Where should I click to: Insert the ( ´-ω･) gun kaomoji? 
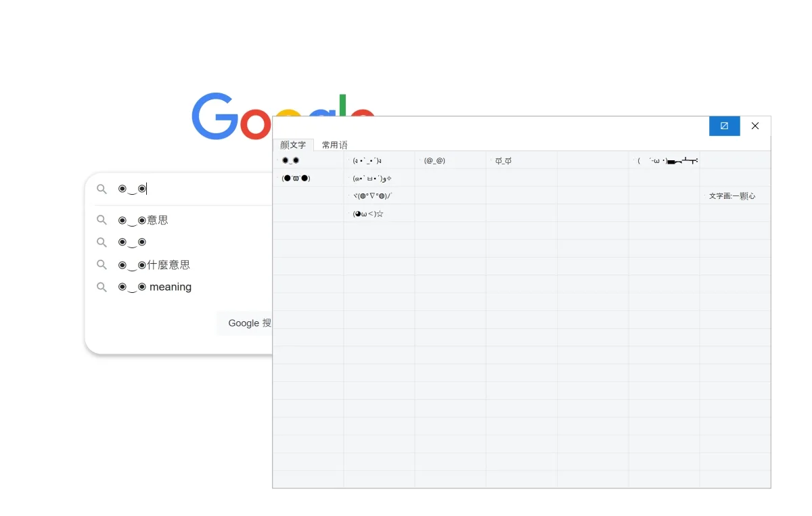point(664,160)
